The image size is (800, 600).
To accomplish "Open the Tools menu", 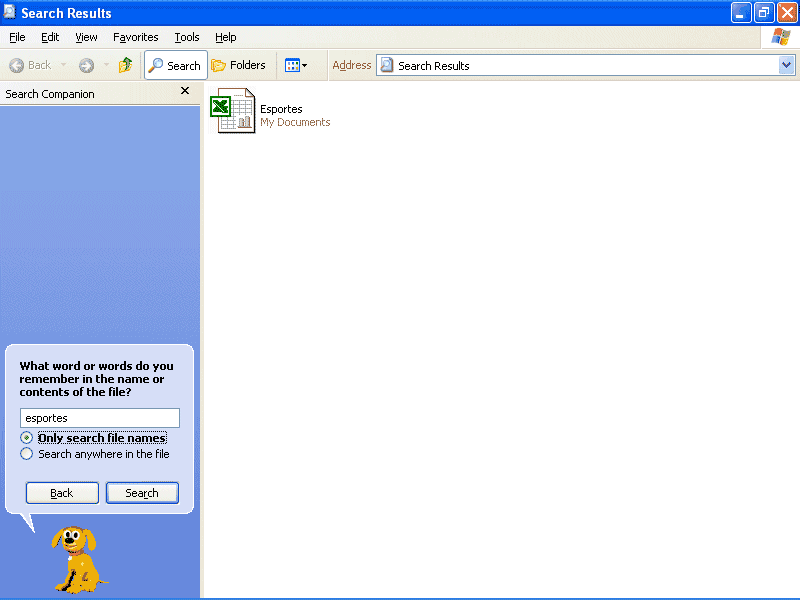I will pos(187,37).
